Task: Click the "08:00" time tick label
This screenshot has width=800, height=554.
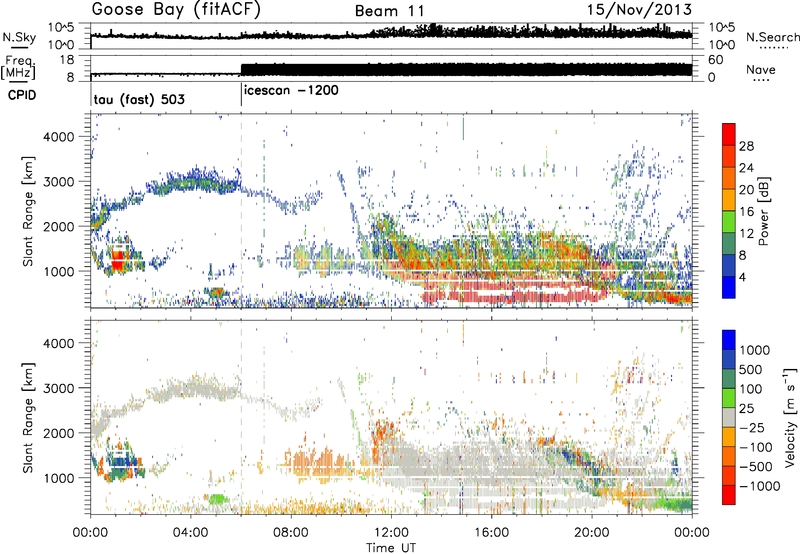Action: [291, 533]
